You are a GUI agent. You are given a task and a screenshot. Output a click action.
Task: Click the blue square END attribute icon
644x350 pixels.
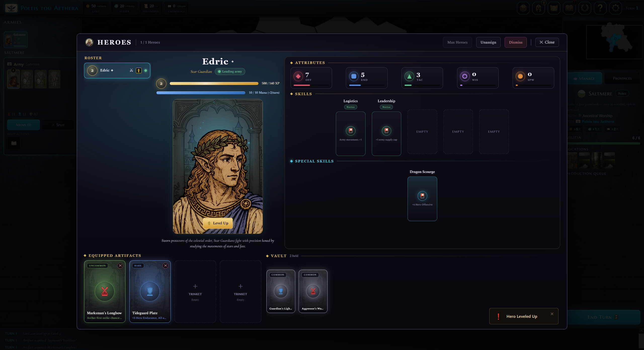(x=354, y=76)
